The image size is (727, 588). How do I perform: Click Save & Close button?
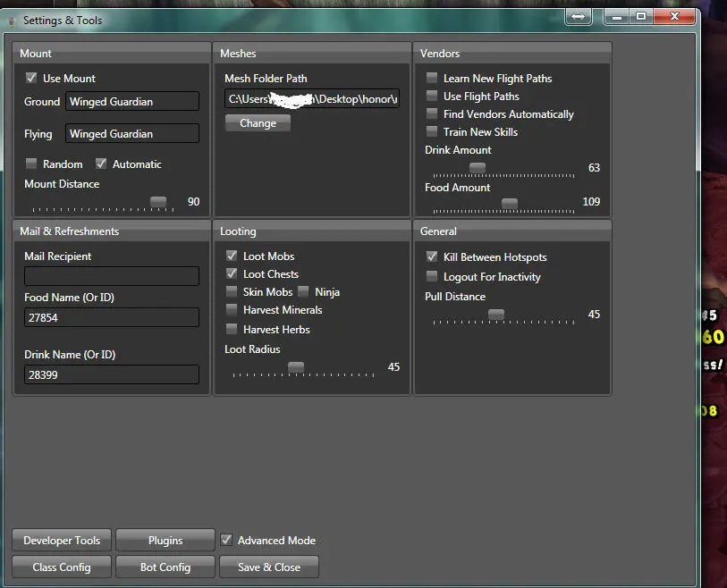tap(268, 567)
